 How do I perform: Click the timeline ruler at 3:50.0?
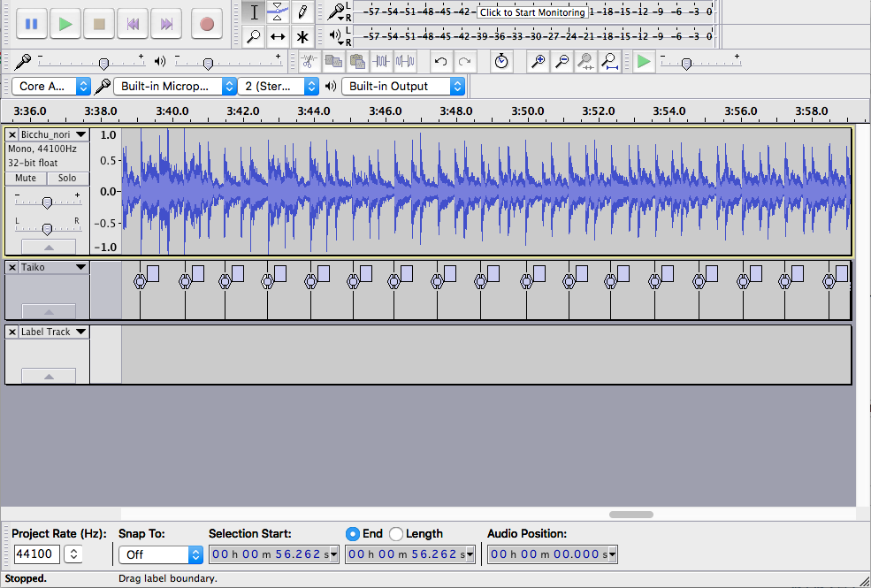point(527,111)
